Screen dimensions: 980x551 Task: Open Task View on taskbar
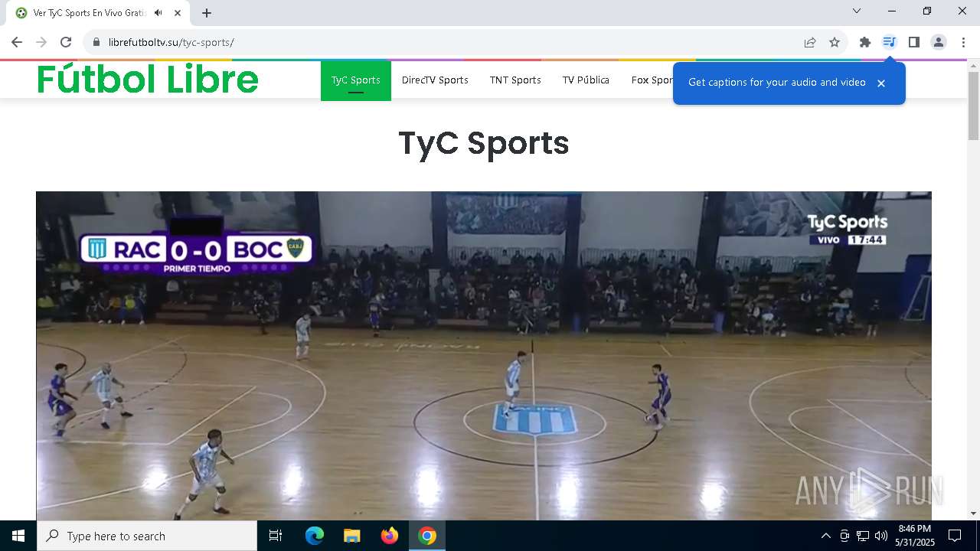click(x=276, y=536)
